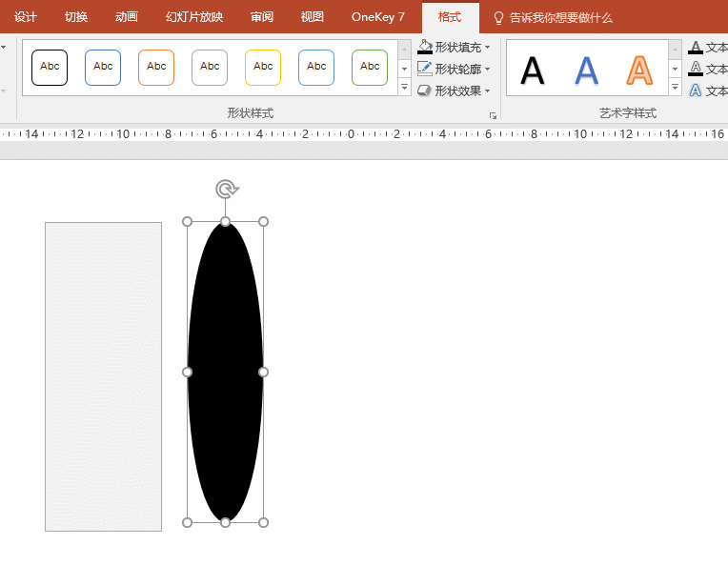This screenshot has width=728, height=565.
Task: Open the 形状样式 dialog launcher
Action: click(x=493, y=115)
